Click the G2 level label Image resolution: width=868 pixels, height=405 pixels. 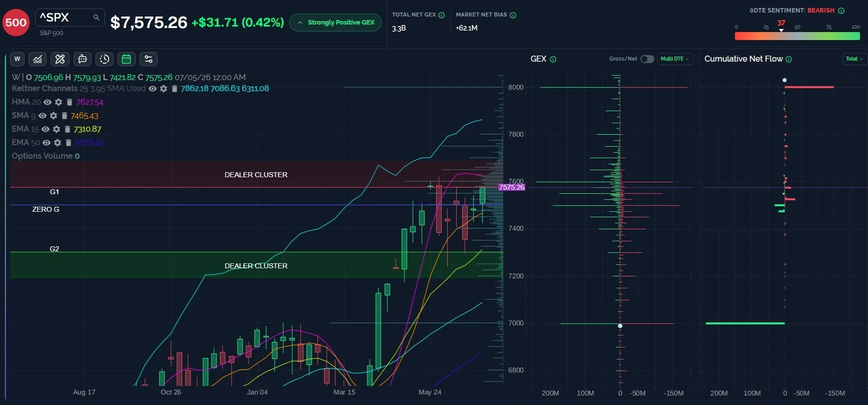point(55,249)
